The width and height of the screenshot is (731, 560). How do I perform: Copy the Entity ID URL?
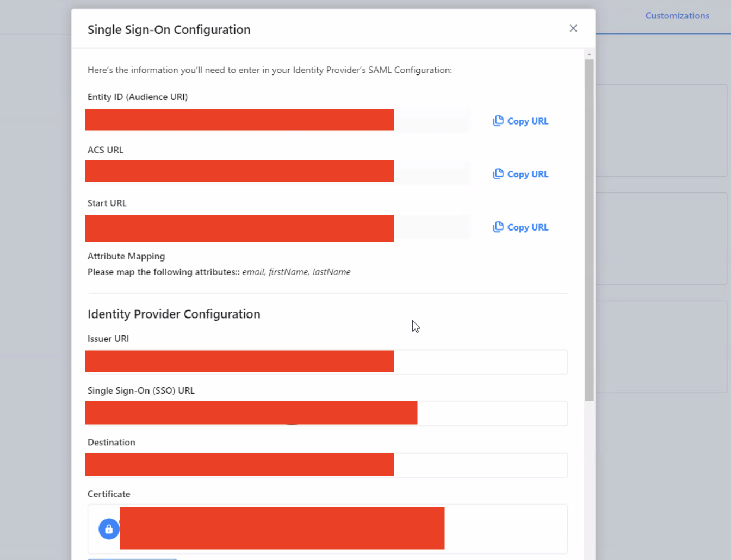[521, 121]
